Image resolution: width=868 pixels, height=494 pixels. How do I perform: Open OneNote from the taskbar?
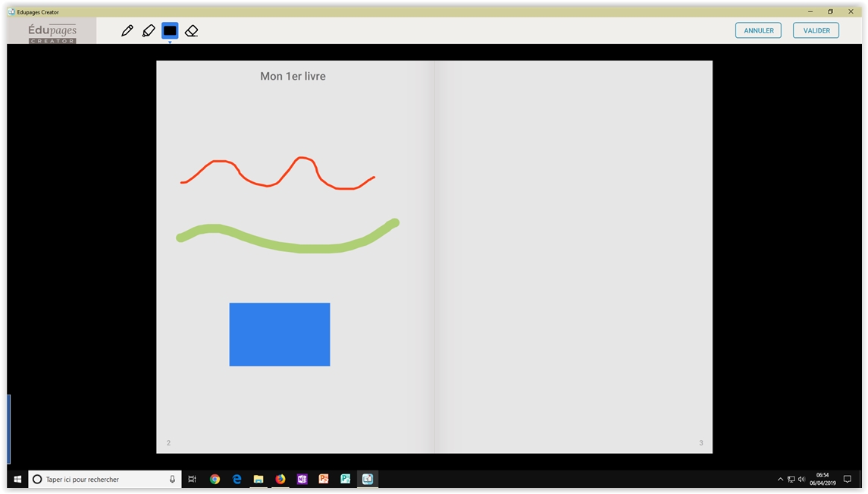coord(302,480)
